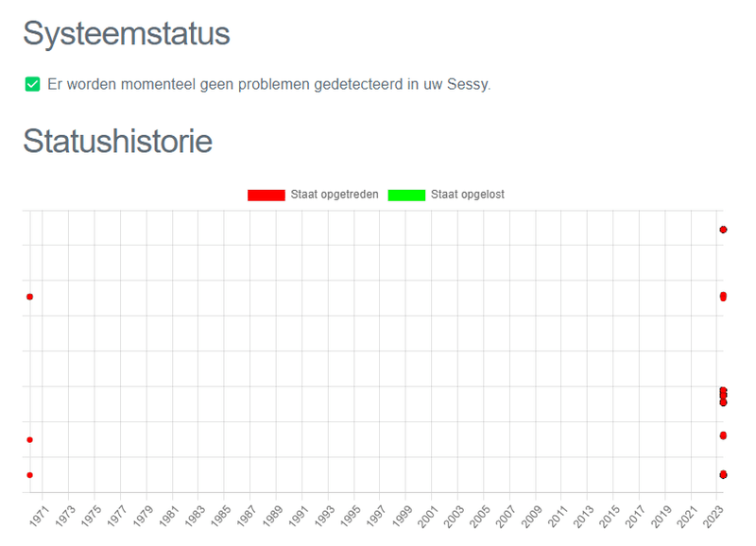The height and width of the screenshot is (546, 756).
Task: Click the cluster of red points near 2023
Action: 723,396
